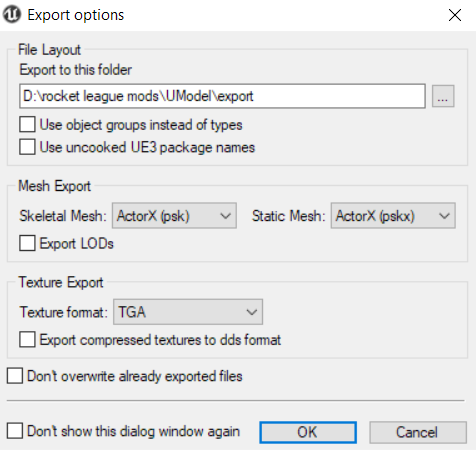Expand the Texture format dropdown
The height and width of the screenshot is (450, 476).
188,312
